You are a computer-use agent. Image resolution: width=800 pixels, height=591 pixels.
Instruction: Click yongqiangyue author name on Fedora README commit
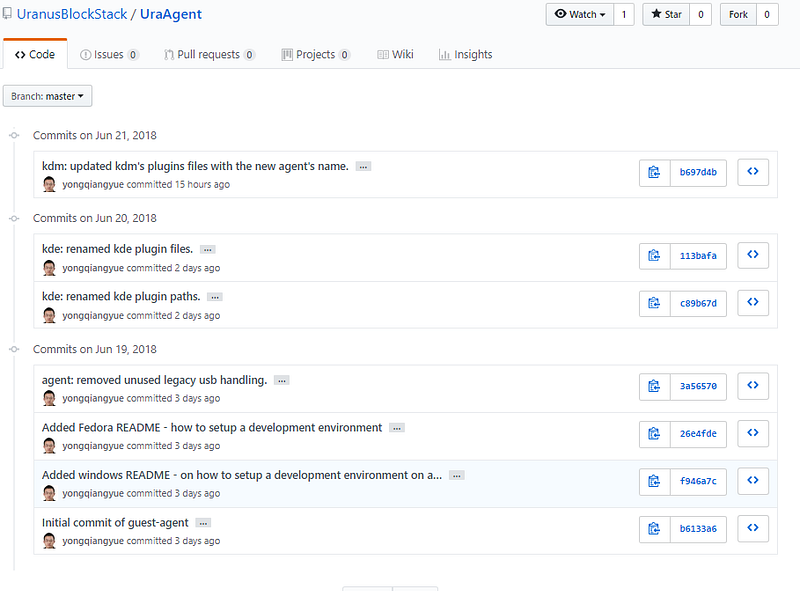click(93, 446)
